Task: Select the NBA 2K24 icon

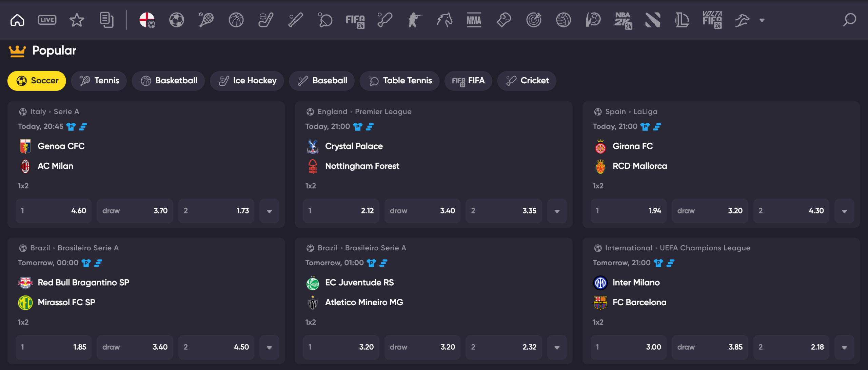Action: pyautogui.click(x=623, y=20)
